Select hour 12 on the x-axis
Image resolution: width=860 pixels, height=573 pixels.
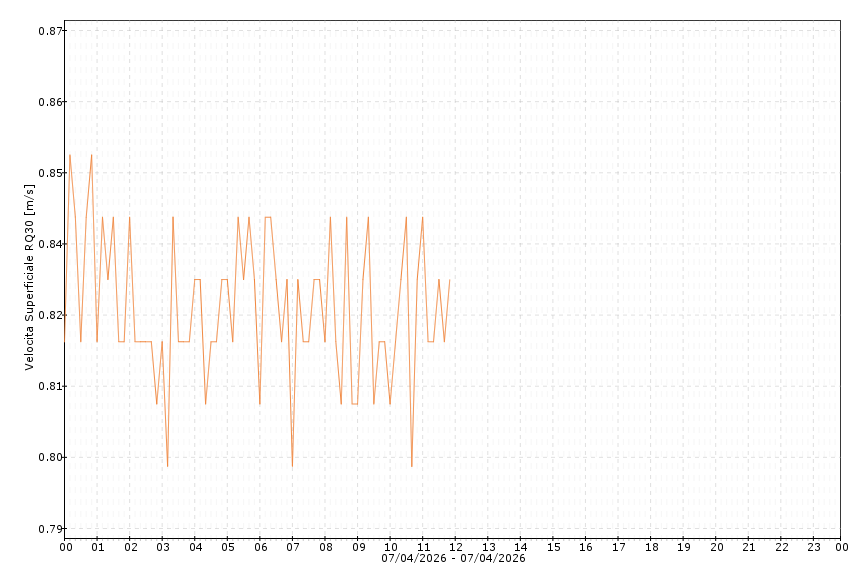(456, 547)
